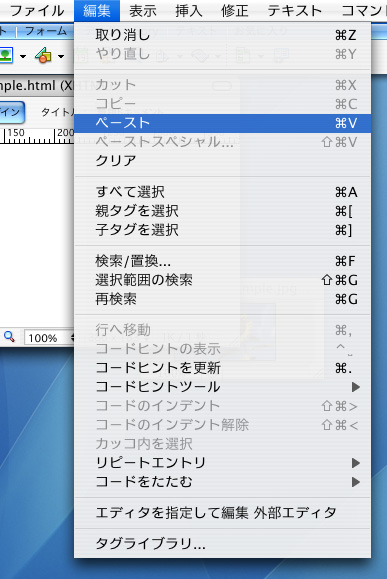Click the image insert icon
Viewport: 387px width, 579px height.
[6, 56]
